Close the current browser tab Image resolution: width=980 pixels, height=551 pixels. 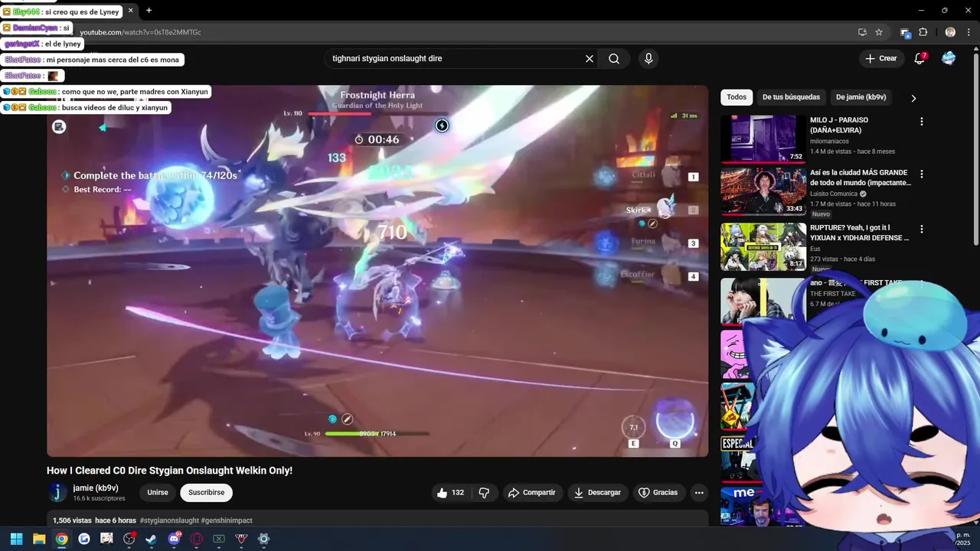(x=130, y=11)
